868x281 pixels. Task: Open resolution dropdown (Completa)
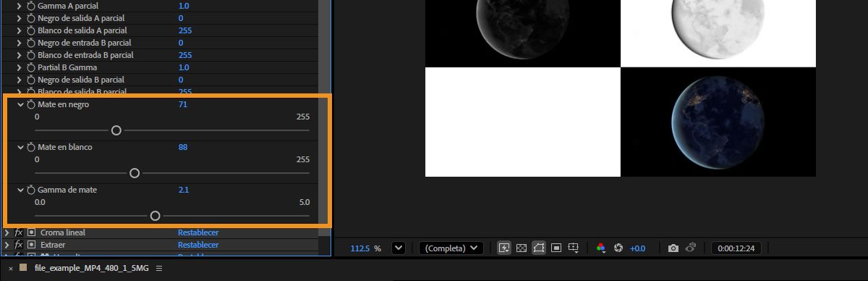coord(451,248)
